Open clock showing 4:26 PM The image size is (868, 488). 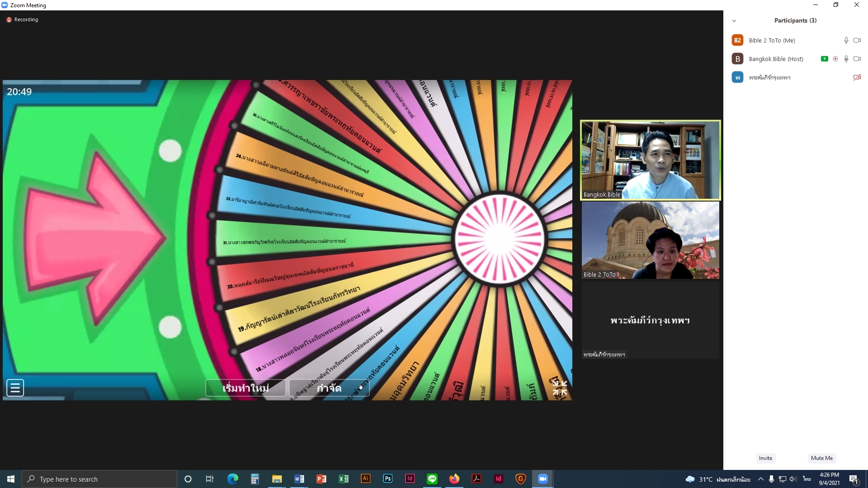829,479
